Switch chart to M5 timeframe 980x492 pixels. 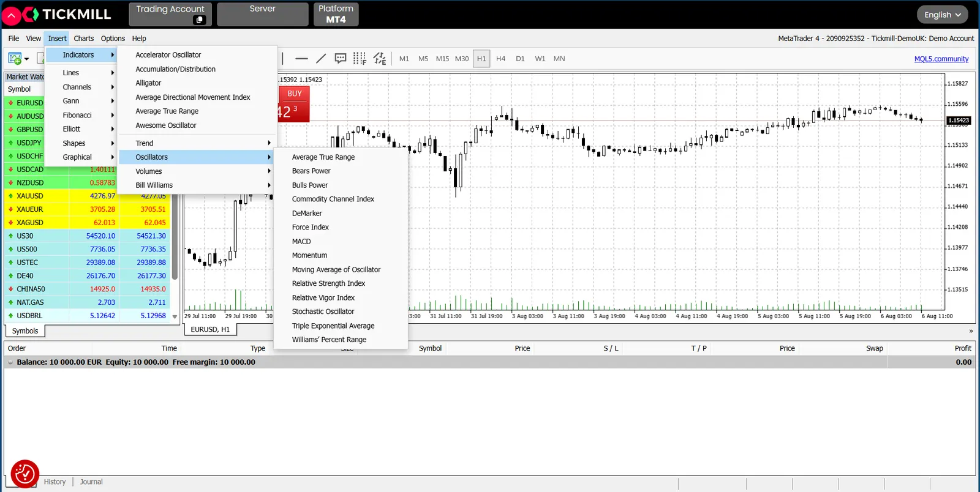pyautogui.click(x=423, y=59)
